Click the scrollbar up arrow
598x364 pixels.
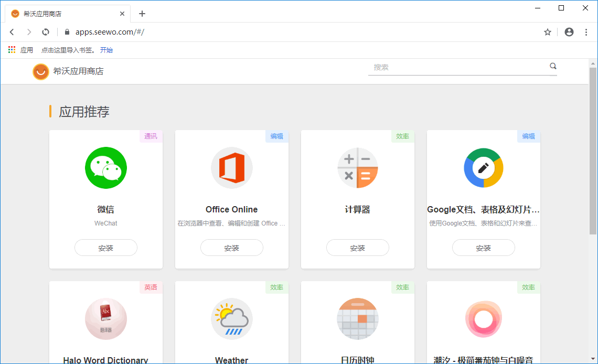tap(593, 63)
